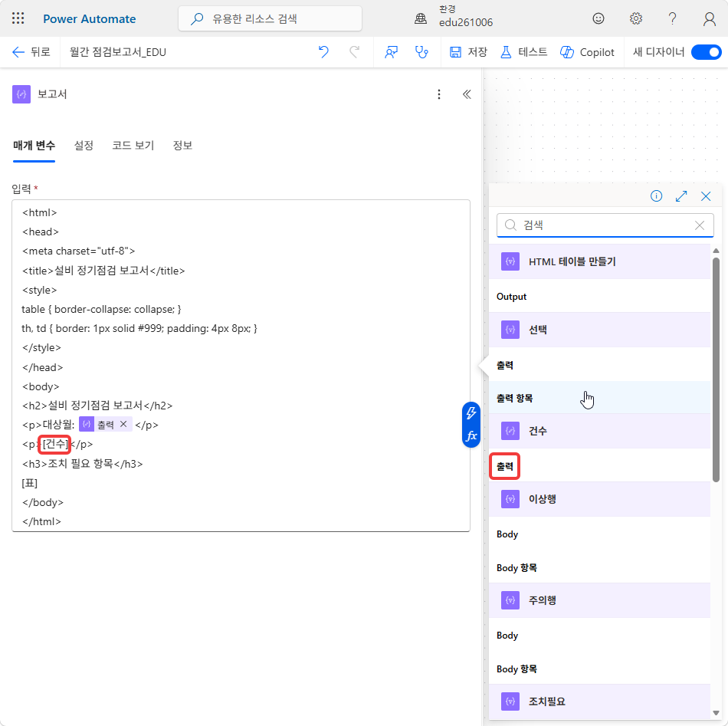Click the flow name 월간 점검보고서_EDU
The width and height of the screenshot is (728, 726).
point(118,52)
